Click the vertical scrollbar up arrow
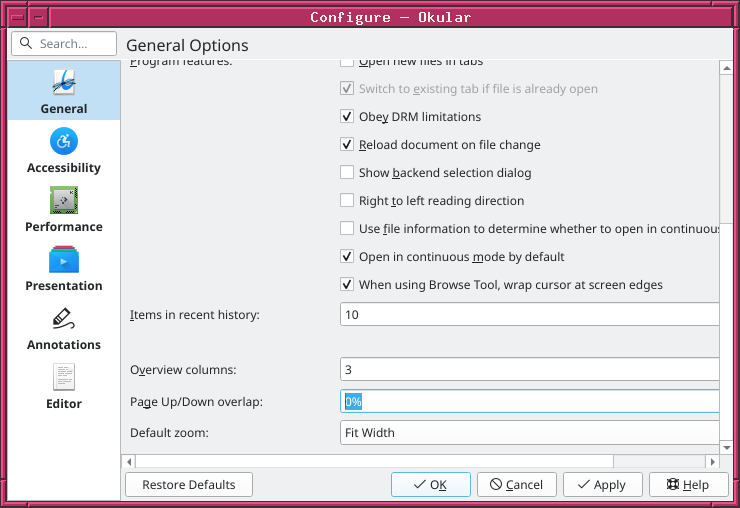This screenshot has width=740, height=508. coord(726,68)
